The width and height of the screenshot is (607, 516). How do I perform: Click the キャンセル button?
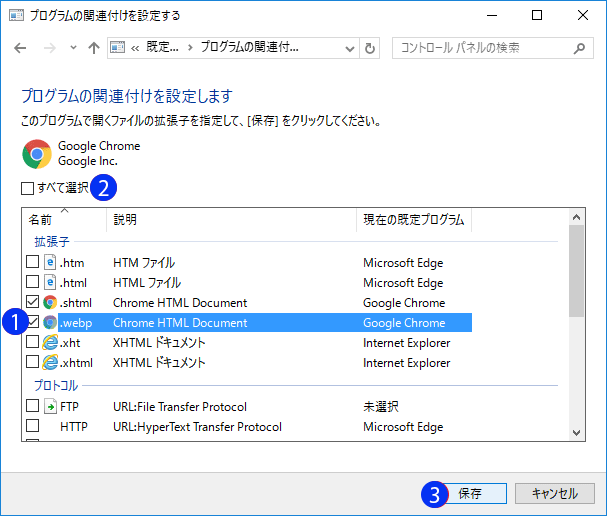555,494
